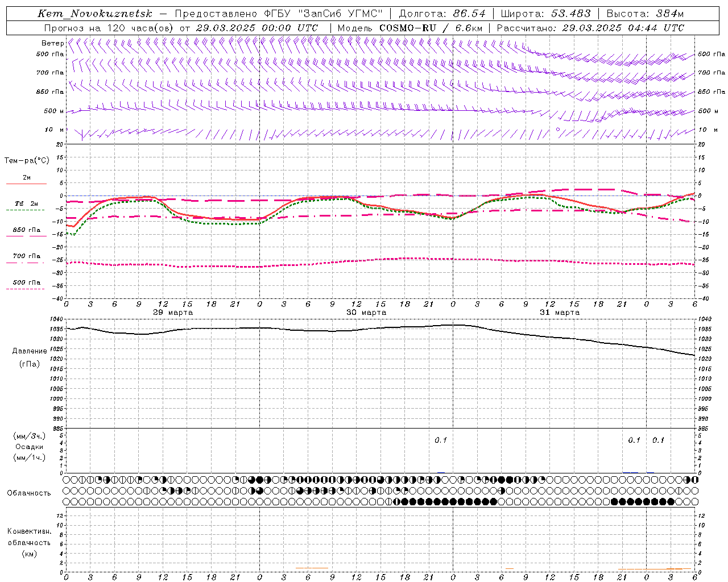728x582 pixels.
Task: Click the date label 29 марта
Action: click(173, 313)
